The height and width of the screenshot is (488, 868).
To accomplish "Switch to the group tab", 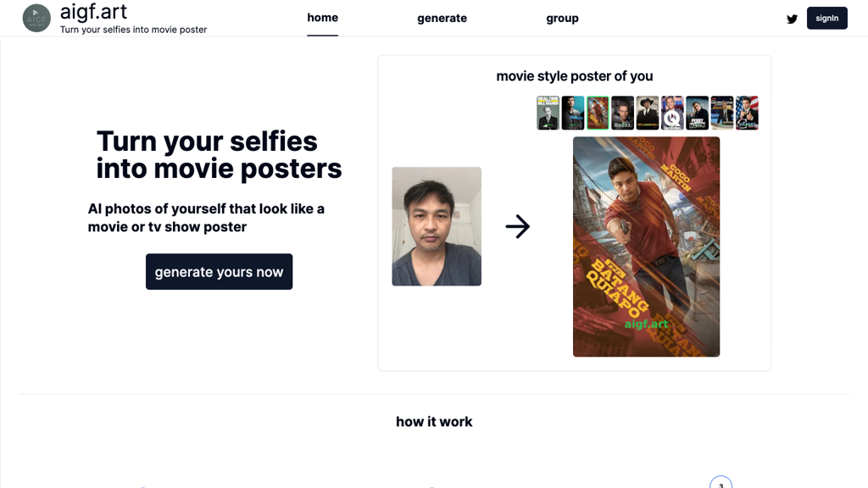I will pos(562,18).
